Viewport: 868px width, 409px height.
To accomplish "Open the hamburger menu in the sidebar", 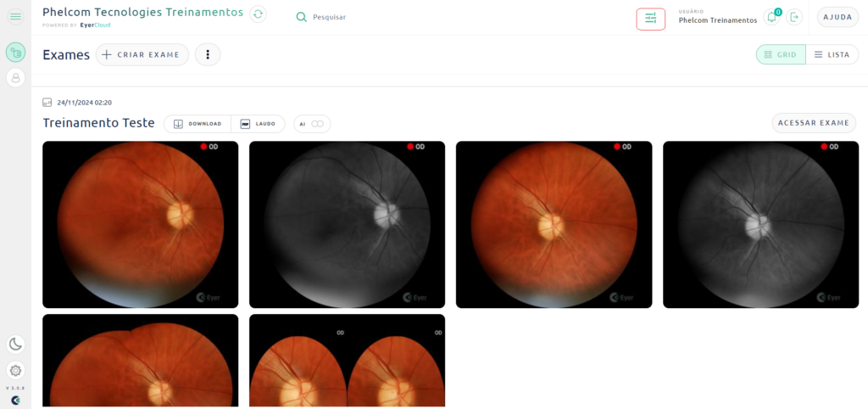I will [x=15, y=17].
